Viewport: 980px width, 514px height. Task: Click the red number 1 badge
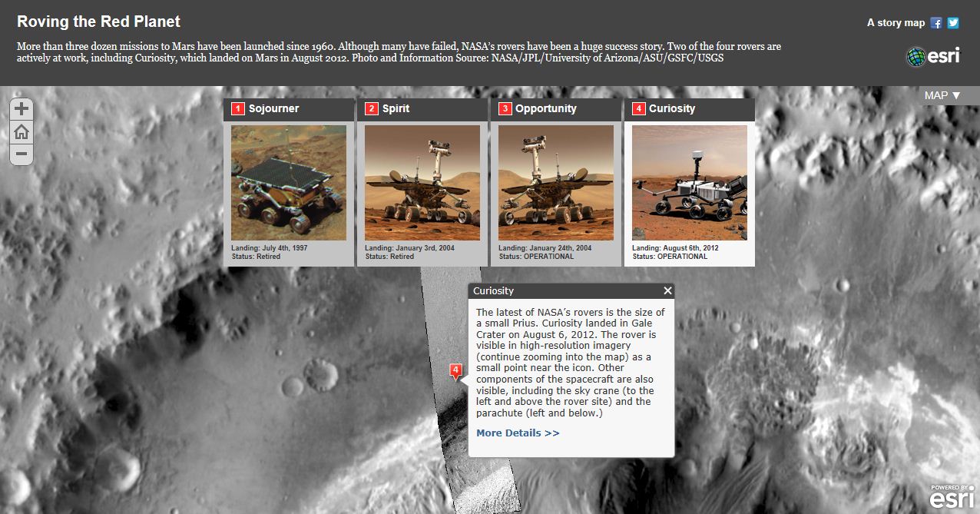(x=238, y=109)
